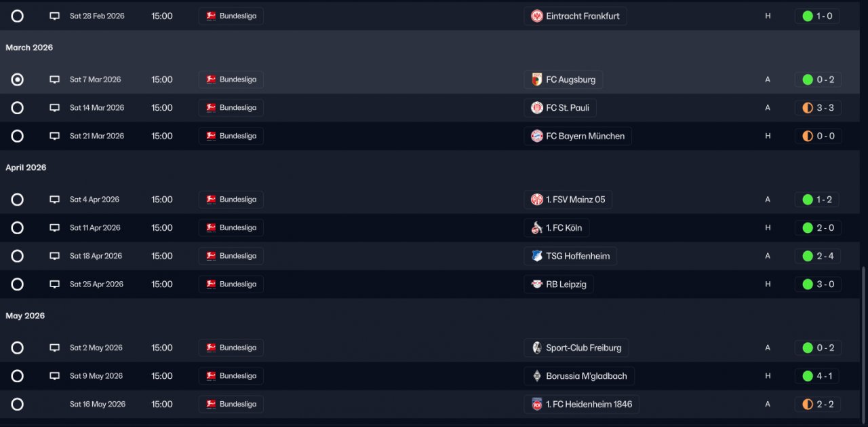
Task: Open the 0 - 2 result against FC Augsburg
Action: tap(818, 79)
